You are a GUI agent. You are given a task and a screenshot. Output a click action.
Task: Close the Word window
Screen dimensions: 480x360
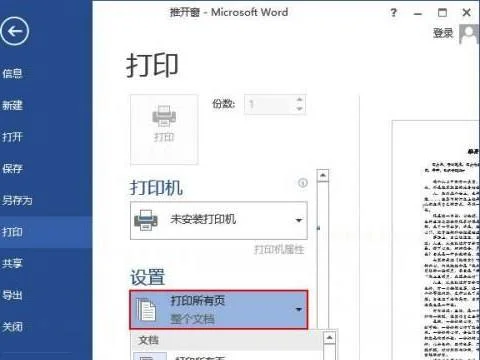pos(467,13)
